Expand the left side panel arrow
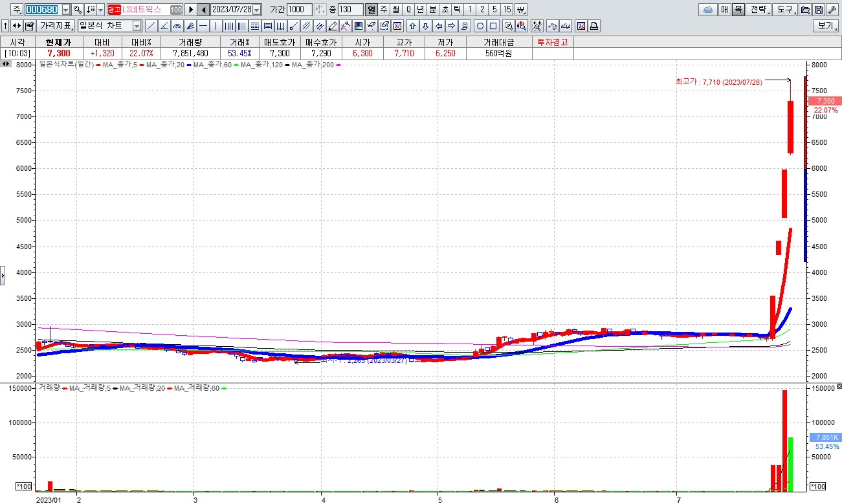The height and width of the screenshot is (504, 842). [x=3, y=275]
